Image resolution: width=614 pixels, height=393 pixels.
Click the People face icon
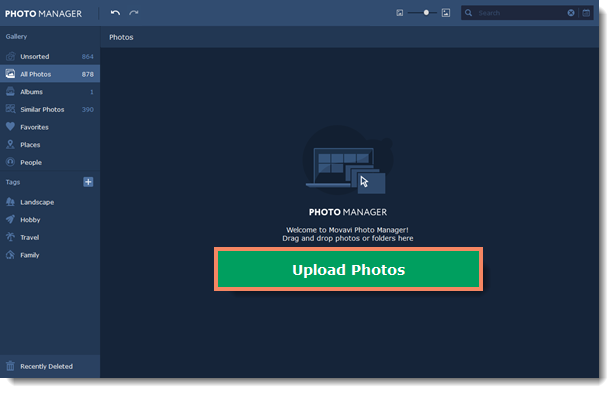11,162
